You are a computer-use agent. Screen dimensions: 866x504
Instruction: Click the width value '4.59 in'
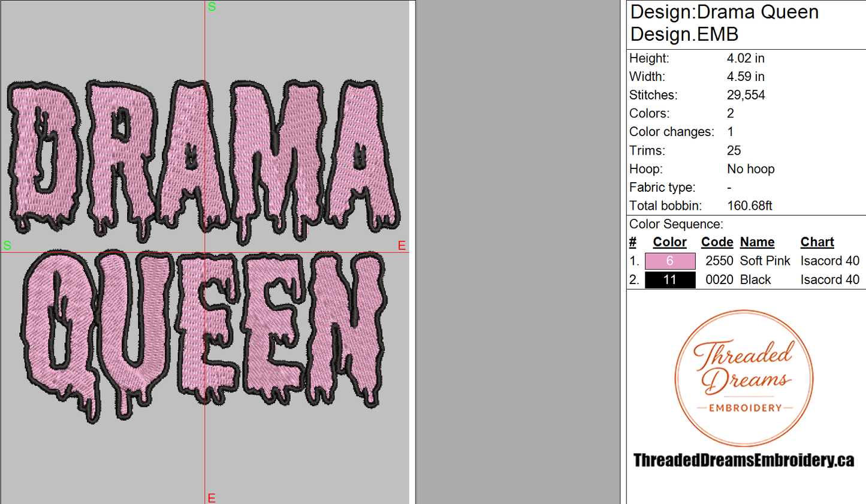(x=746, y=77)
